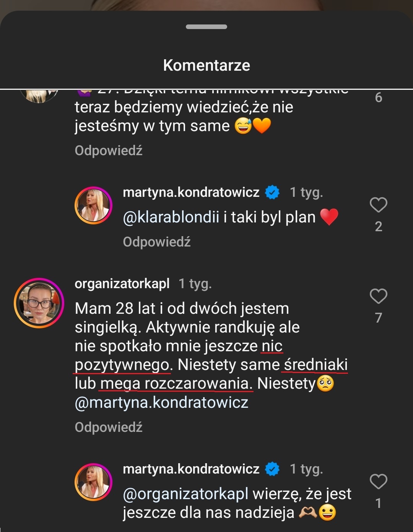The width and height of the screenshot is (413, 532).
Task: Open organizatorkapl's profile picture
Action: coord(39,303)
